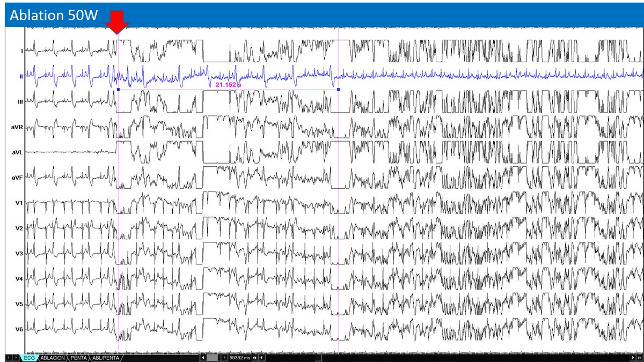644x362 pixels.
Task: Click the right blue caliper handle
Action: (338, 89)
